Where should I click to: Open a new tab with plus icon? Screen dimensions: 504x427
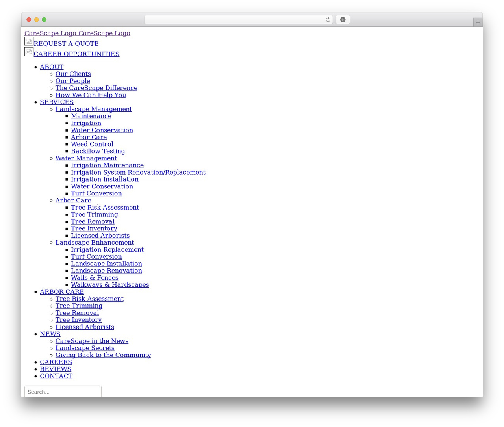(478, 22)
